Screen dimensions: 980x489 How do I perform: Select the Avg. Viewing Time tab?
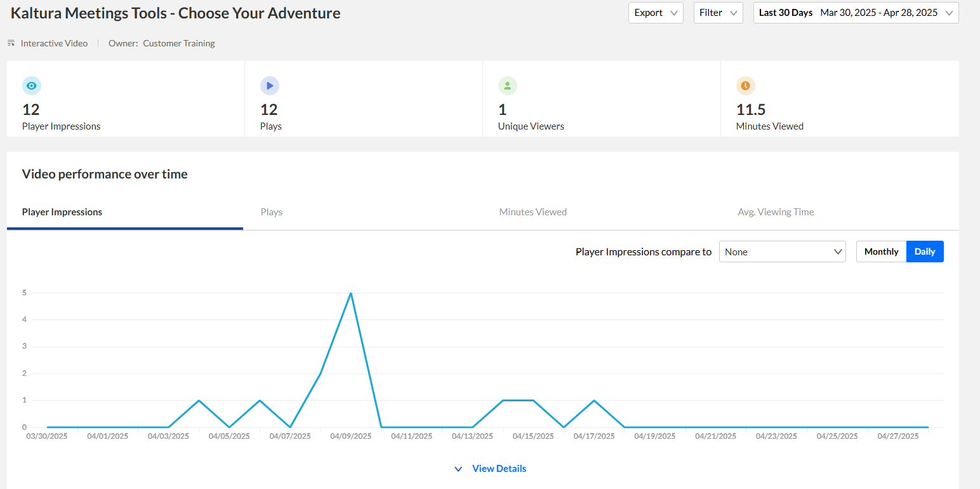(776, 212)
